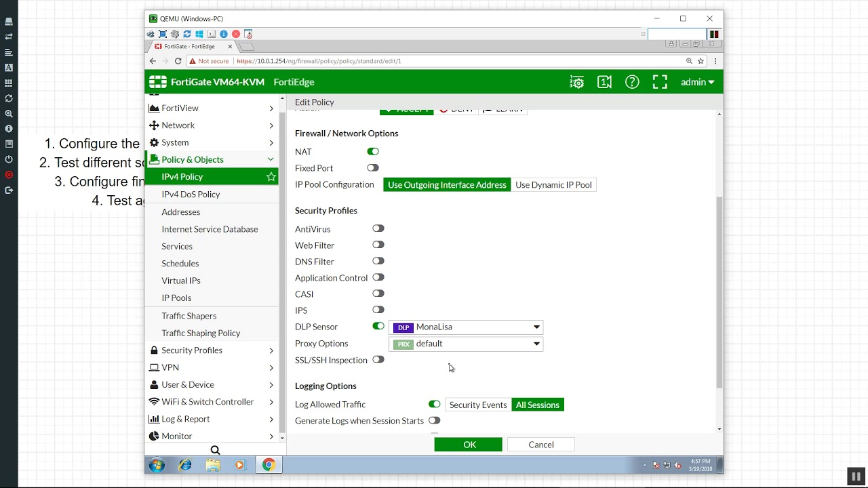Click OK to save the policy
The width and height of the screenshot is (868, 488).
(x=469, y=445)
